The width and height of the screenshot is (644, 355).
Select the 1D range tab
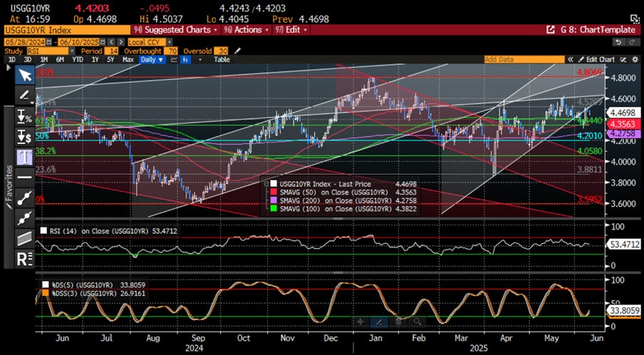12,60
